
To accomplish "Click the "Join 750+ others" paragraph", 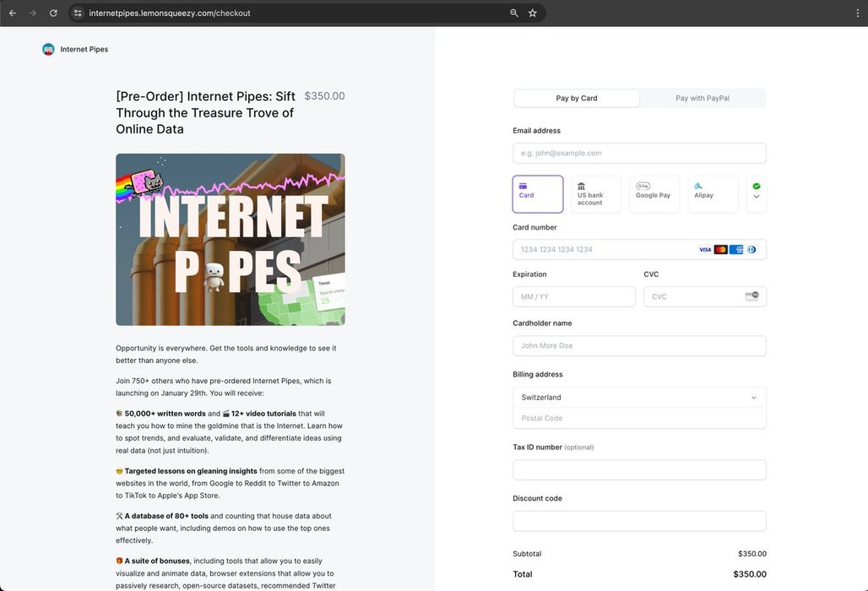I will pos(224,387).
